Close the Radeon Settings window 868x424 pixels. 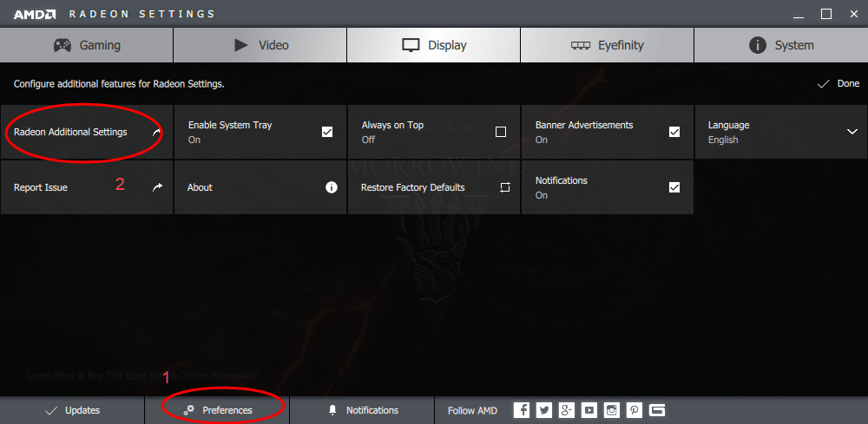pos(853,15)
